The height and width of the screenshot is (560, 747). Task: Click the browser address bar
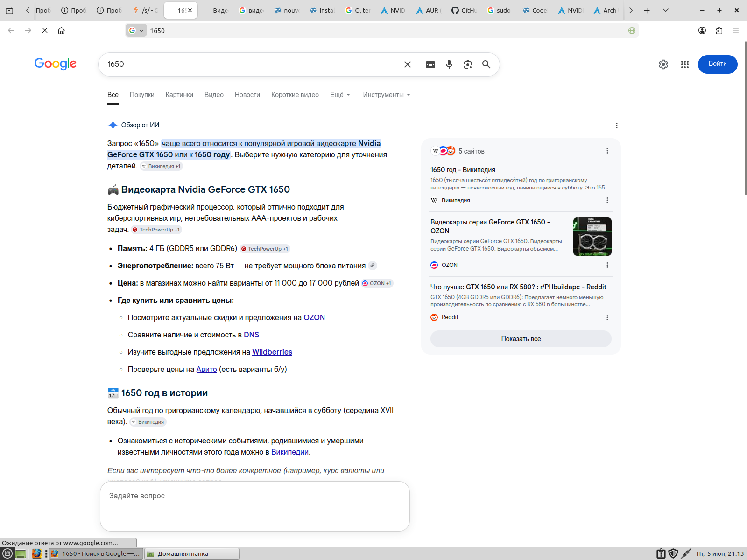[382, 31]
